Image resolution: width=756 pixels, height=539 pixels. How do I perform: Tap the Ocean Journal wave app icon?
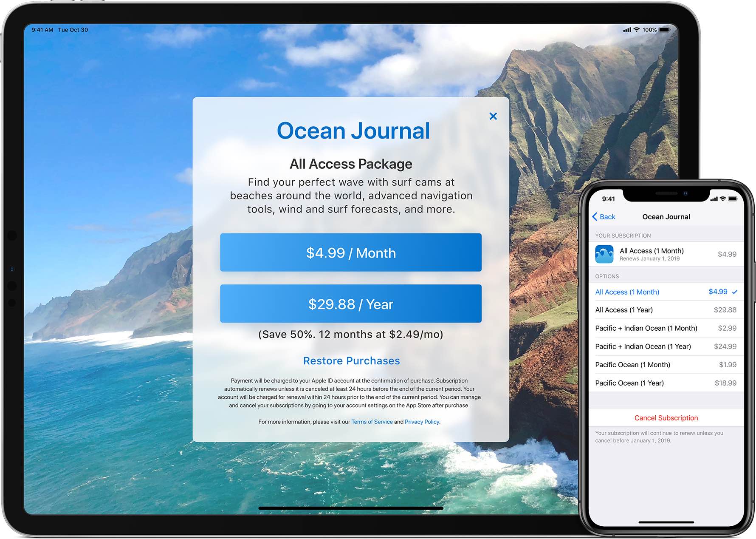(604, 254)
